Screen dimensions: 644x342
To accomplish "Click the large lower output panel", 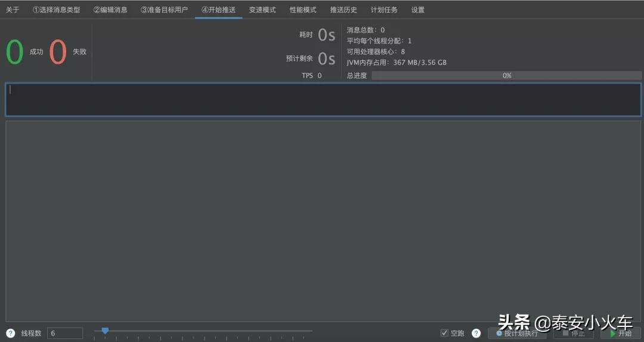I will point(323,221).
